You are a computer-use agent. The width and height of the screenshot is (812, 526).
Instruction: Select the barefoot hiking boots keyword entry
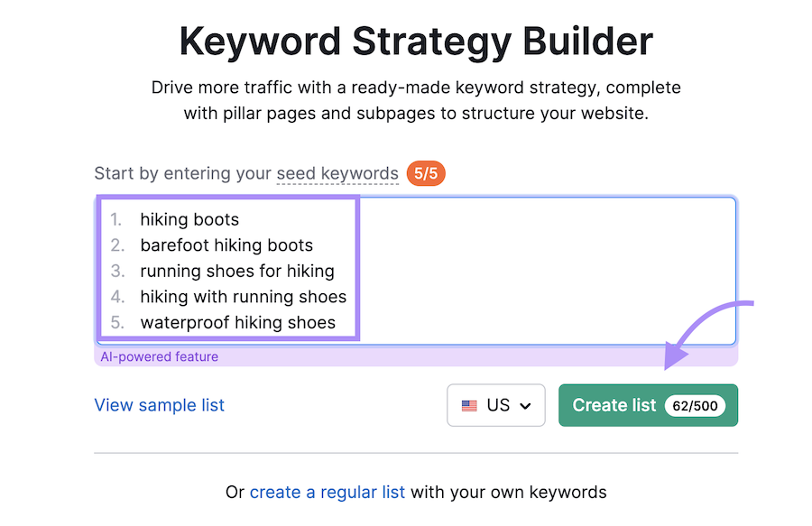226,245
